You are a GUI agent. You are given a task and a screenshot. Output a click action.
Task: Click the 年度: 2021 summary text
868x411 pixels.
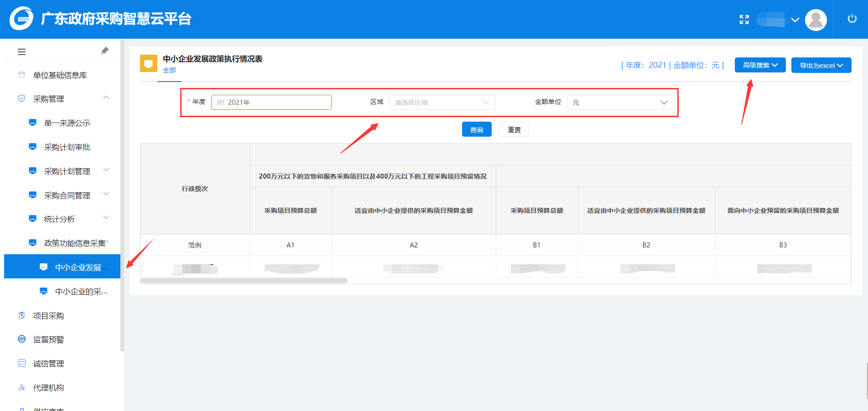tap(646, 65)
